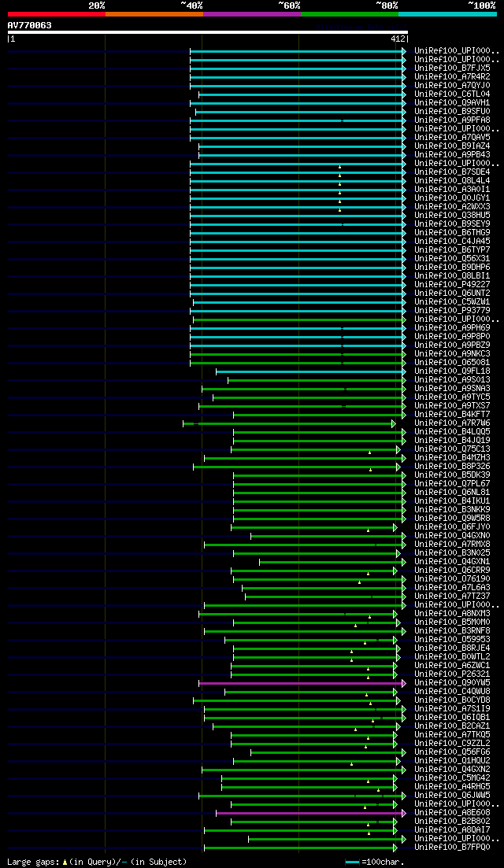Select the UniRef100_Q7PL67 label
The image size is (504, 868).
click(x=452, y=483)
